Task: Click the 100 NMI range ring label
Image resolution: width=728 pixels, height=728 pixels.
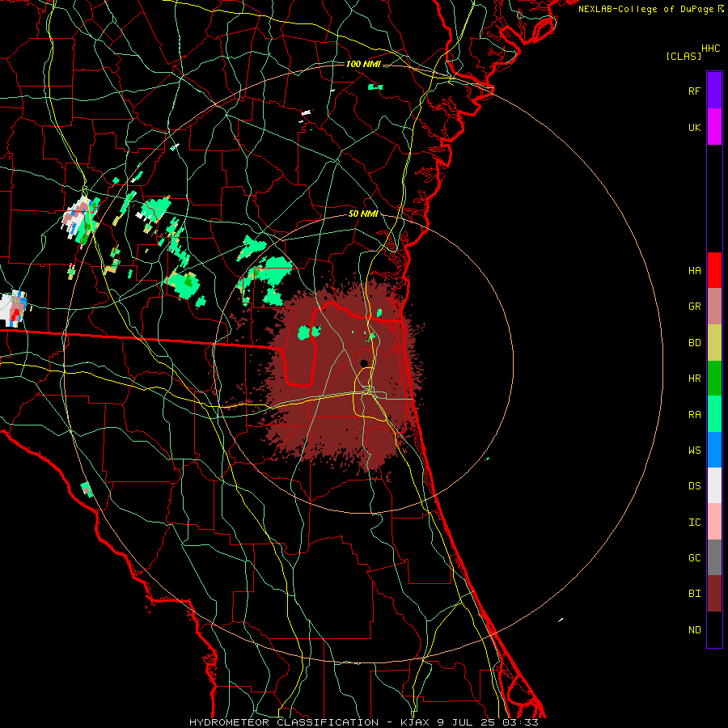Action: (363, 64)
